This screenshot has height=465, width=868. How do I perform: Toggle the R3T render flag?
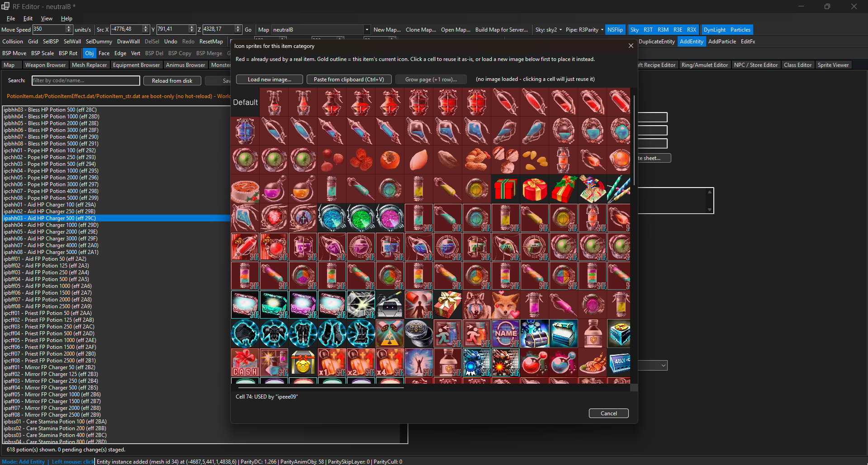[x=648, y=30]
